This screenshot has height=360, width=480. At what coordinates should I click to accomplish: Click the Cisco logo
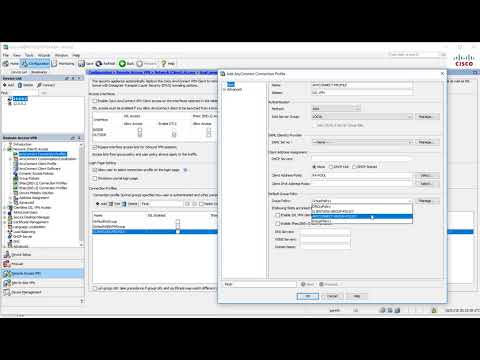(x=464, y=60)
